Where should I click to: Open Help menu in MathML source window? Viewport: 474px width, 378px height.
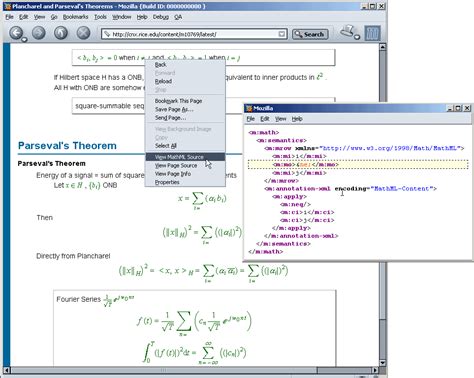click(x=297, y=119)
